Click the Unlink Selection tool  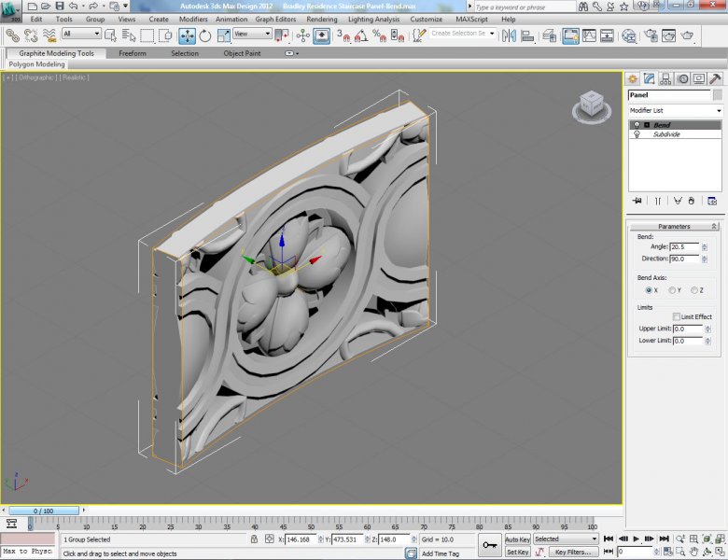31,35
